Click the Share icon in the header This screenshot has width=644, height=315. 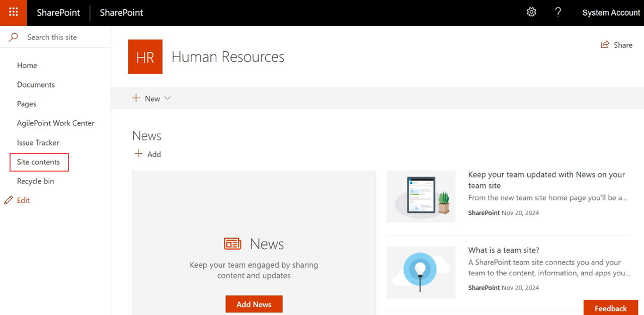605,45
